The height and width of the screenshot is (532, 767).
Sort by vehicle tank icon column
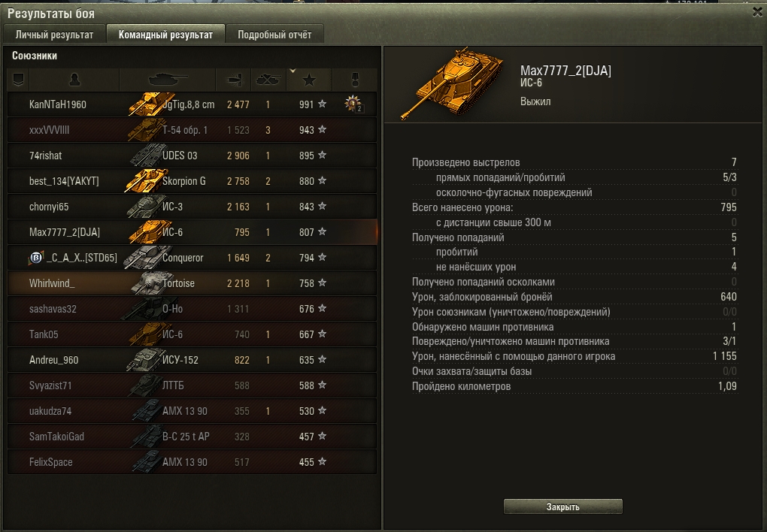point(167,79)
